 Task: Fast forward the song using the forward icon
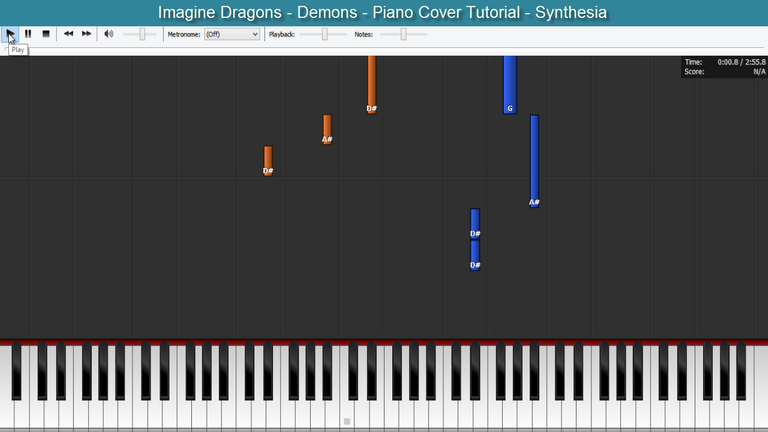(x=86, y=34)
